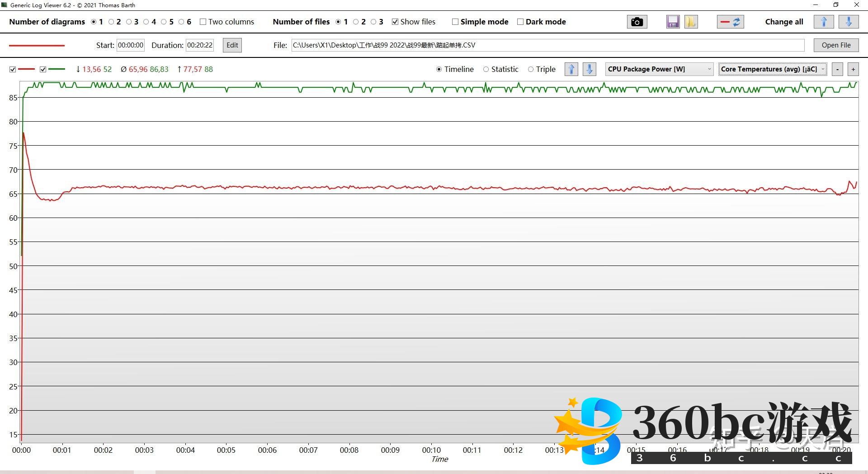Image resolution: width=868 pixels, height=474 pixels.
Task: Click the plus button to add series
Action: [x=853, y=69]
